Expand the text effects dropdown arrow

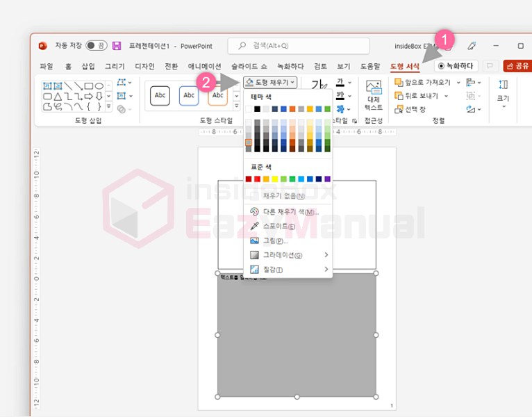(x=349, y=109)
